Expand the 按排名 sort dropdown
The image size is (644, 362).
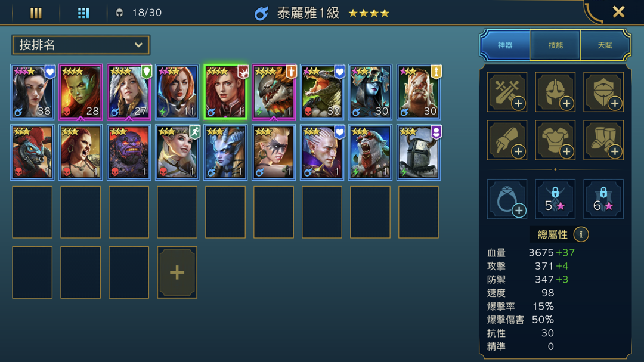[81, 45]
